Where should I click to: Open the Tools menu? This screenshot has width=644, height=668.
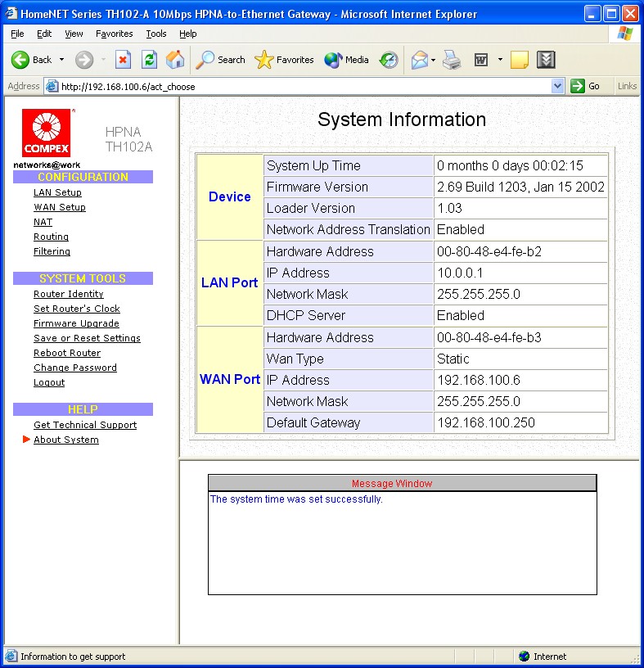tap(156, 34)
